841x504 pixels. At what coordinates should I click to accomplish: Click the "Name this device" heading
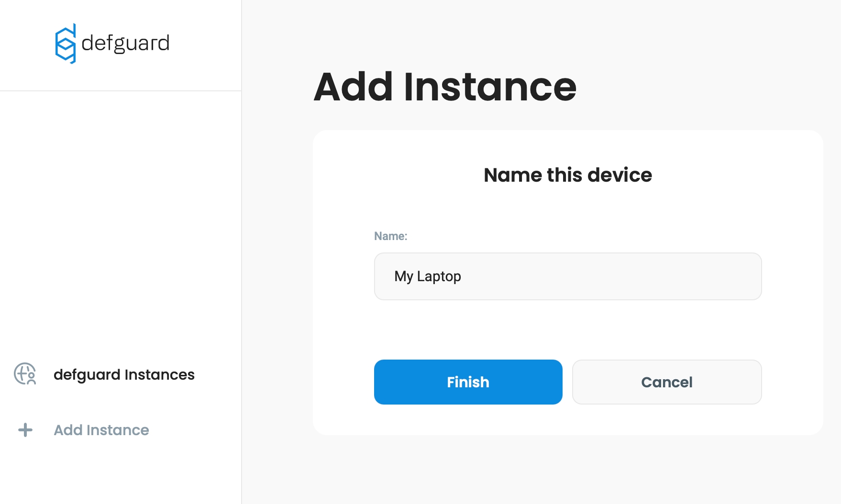(x=567, y=175)
